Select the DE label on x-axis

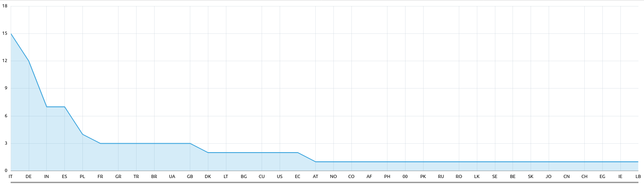29,177
